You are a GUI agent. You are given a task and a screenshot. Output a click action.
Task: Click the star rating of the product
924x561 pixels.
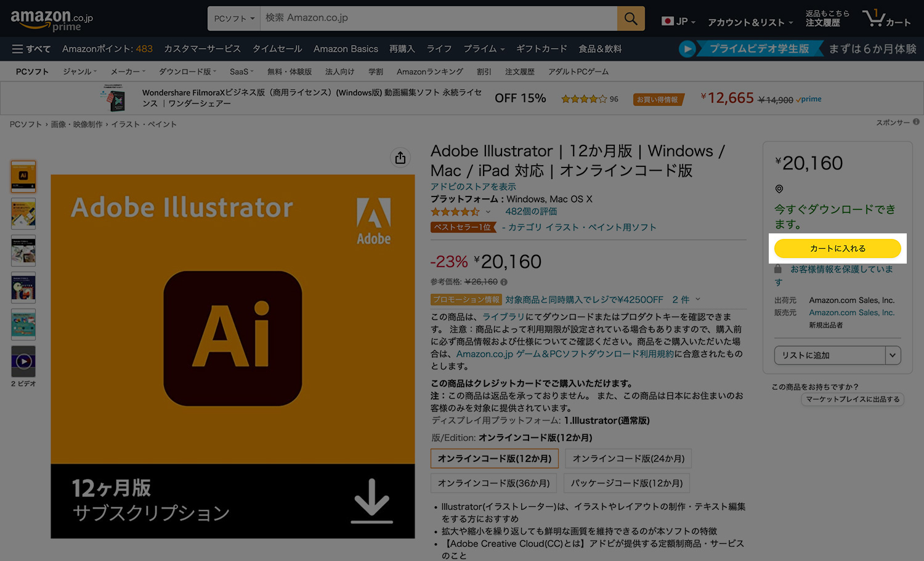tap(455, 212)
